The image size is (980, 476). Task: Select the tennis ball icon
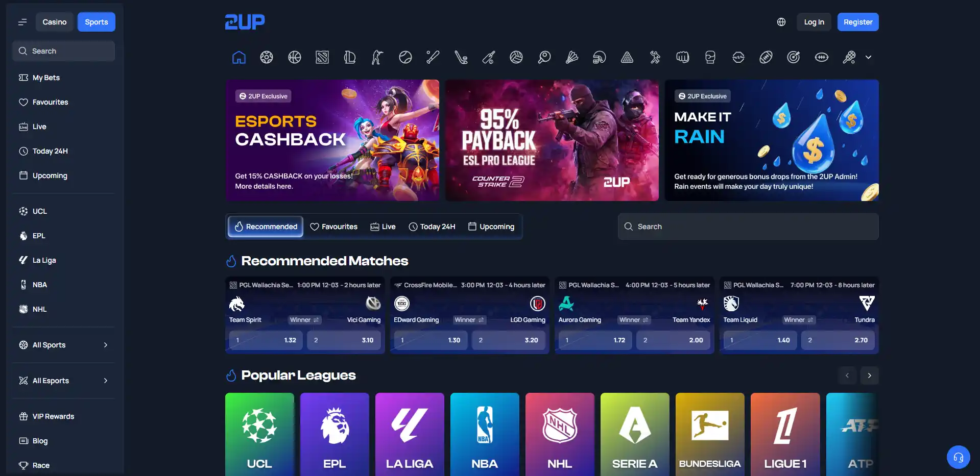pos(405,57)
